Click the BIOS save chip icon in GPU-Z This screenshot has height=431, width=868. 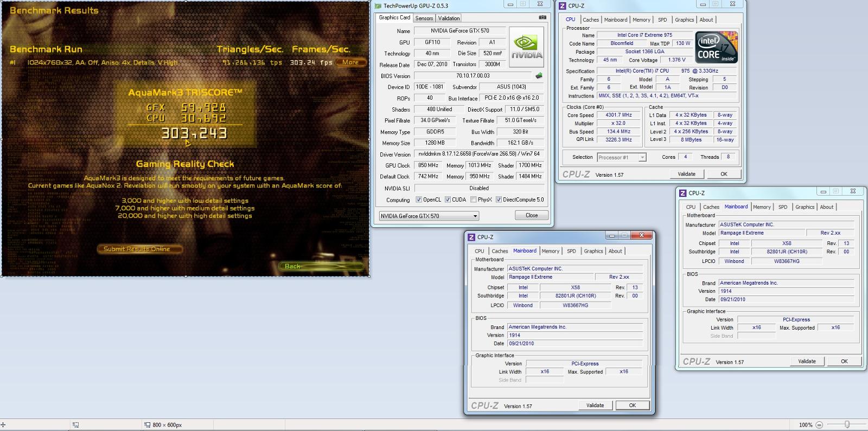point(539,75)
